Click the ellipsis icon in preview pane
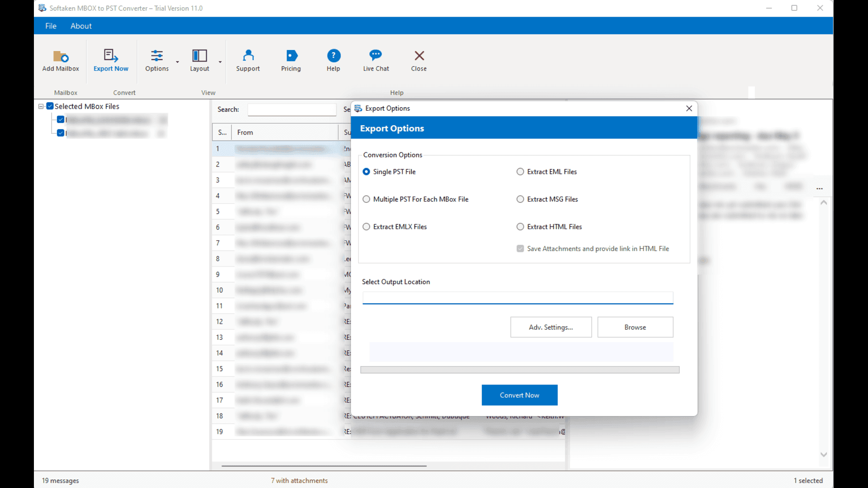This screenshot has height=488, width=868. (x=820, y=188)
